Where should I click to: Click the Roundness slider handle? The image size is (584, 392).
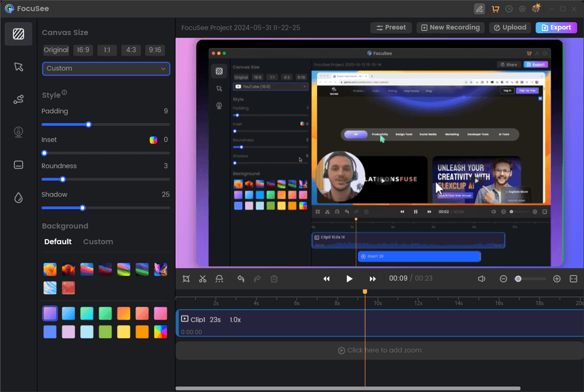pyautogui.click(x=62, y=179)
